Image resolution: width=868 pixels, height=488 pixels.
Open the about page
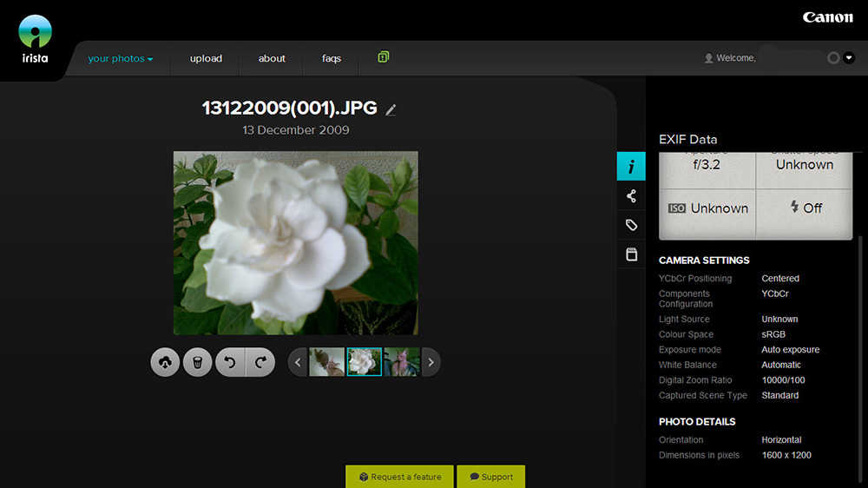click(x=272, y=58)
